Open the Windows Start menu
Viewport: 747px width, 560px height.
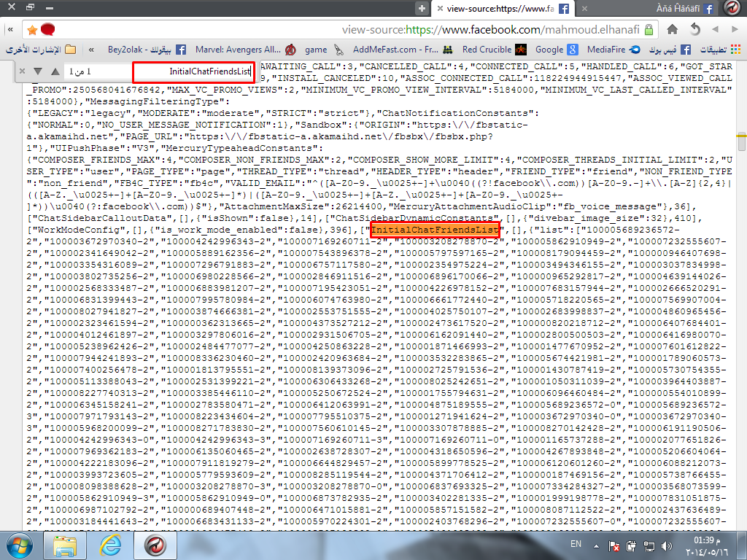[x=19, y=545]
